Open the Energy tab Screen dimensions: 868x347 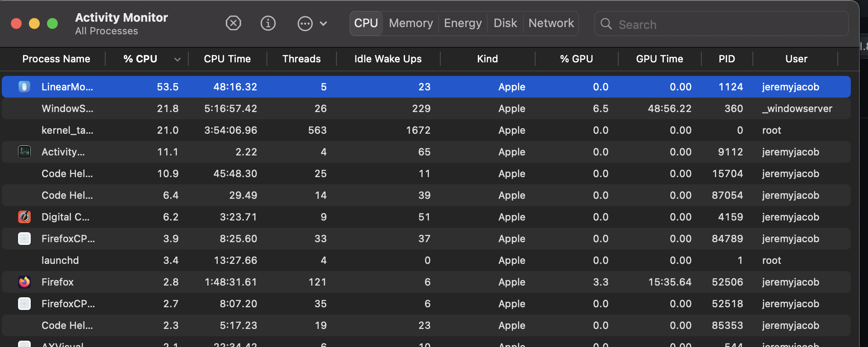(x=463, y=23)
